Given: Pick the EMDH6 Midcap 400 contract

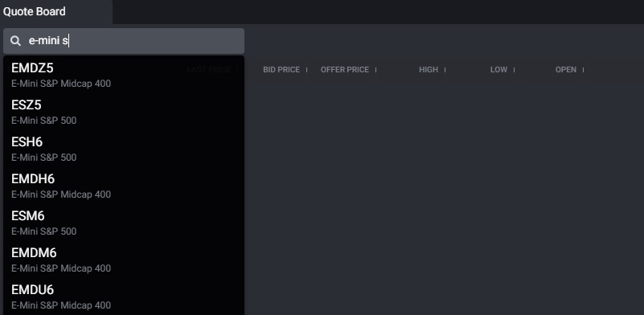Looking at the screenshot, I should tap(124, 186).
